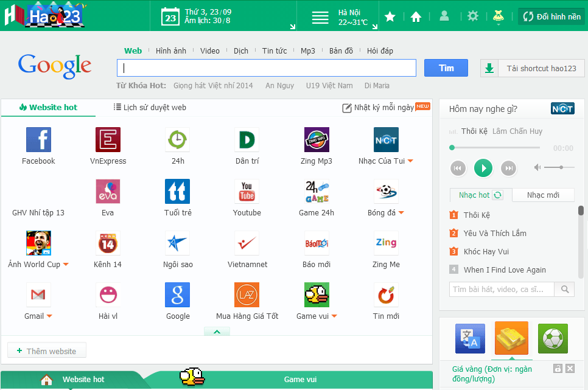The image size is (588, 390).
Task: Open the Tin mới icon
Action: tap(386, 294)
